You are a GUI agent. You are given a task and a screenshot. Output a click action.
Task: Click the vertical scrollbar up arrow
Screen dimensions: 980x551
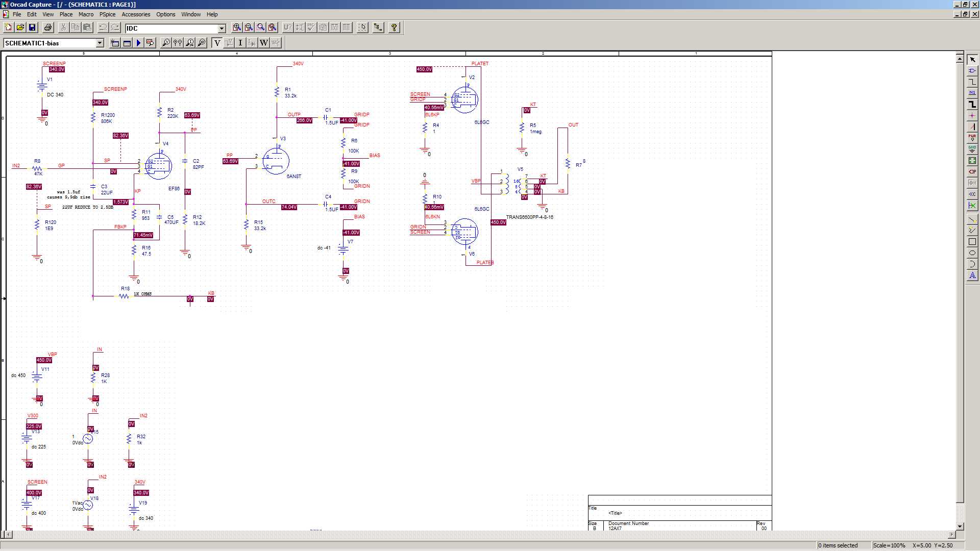coord(960,59)
